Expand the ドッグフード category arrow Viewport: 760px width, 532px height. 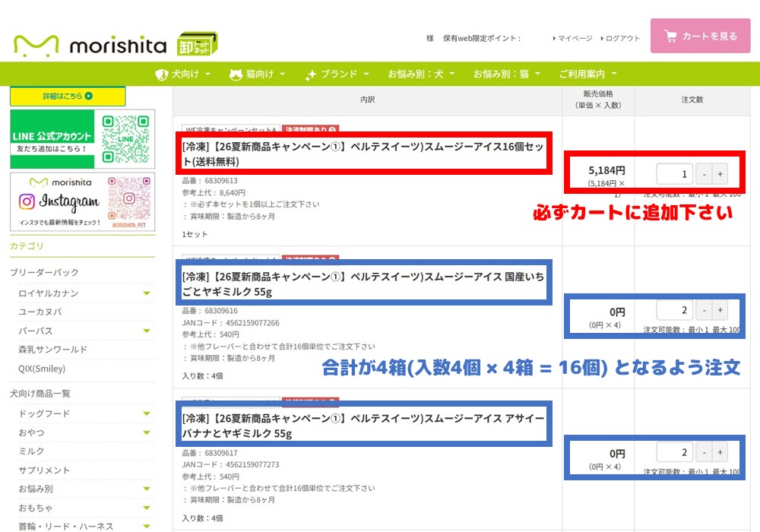click(147, 413)
